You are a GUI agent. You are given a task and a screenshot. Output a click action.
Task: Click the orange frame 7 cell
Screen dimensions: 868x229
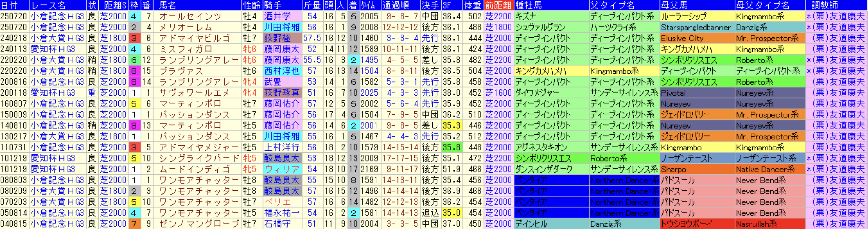[x=134, y=224]
